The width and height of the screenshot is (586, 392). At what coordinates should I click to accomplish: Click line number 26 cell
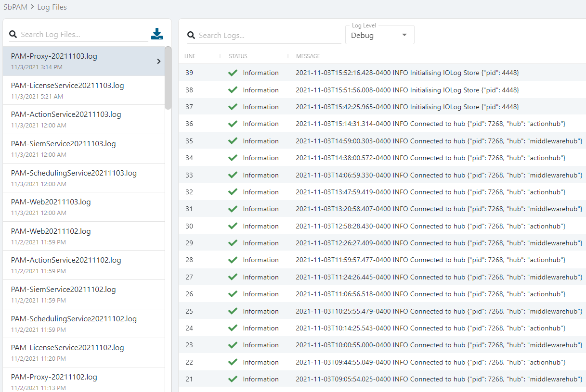(189, 294)
